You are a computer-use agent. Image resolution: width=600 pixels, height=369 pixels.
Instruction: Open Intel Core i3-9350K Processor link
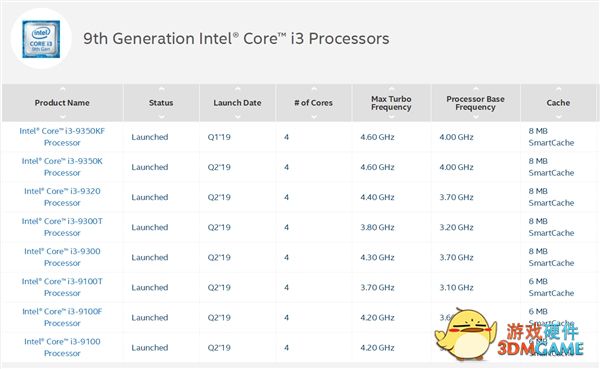pos(62,167)
